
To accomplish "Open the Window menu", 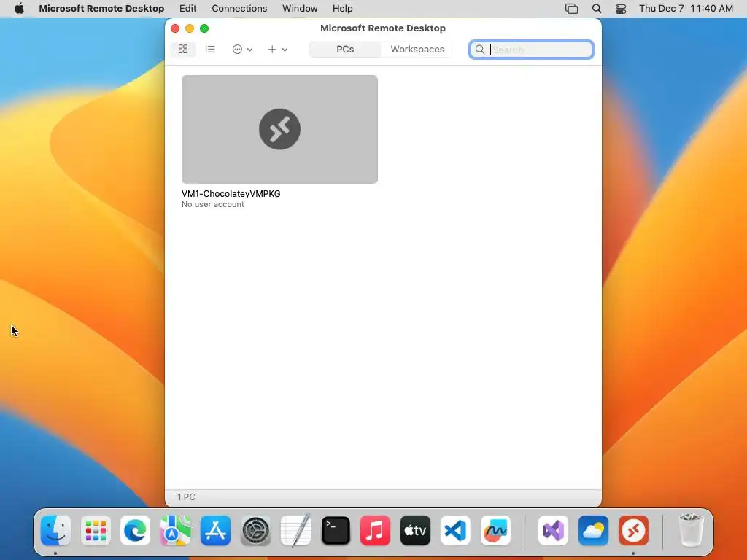I will point(300,9).
